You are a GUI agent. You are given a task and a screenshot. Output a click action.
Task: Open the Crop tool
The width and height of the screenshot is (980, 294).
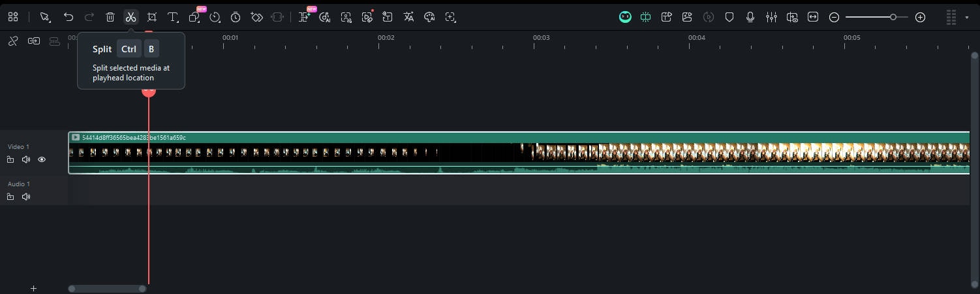coord(152,18)
